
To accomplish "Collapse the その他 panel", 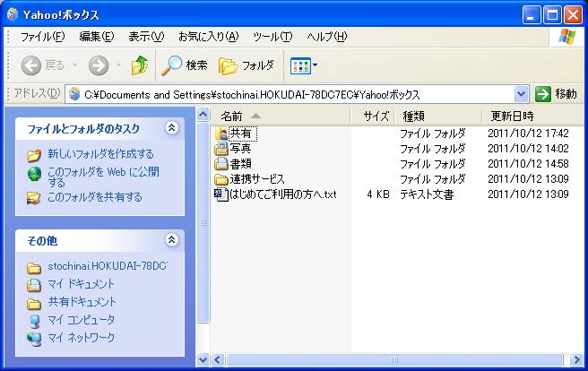I will point(172,240).
